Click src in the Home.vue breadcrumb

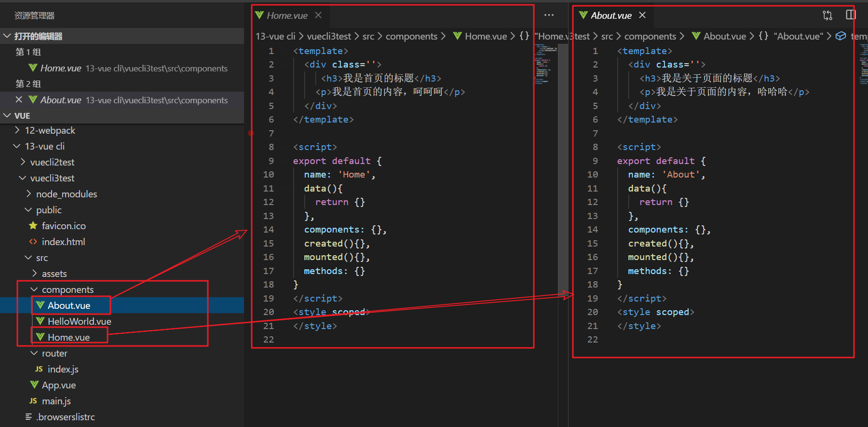(x=368, y=36)
